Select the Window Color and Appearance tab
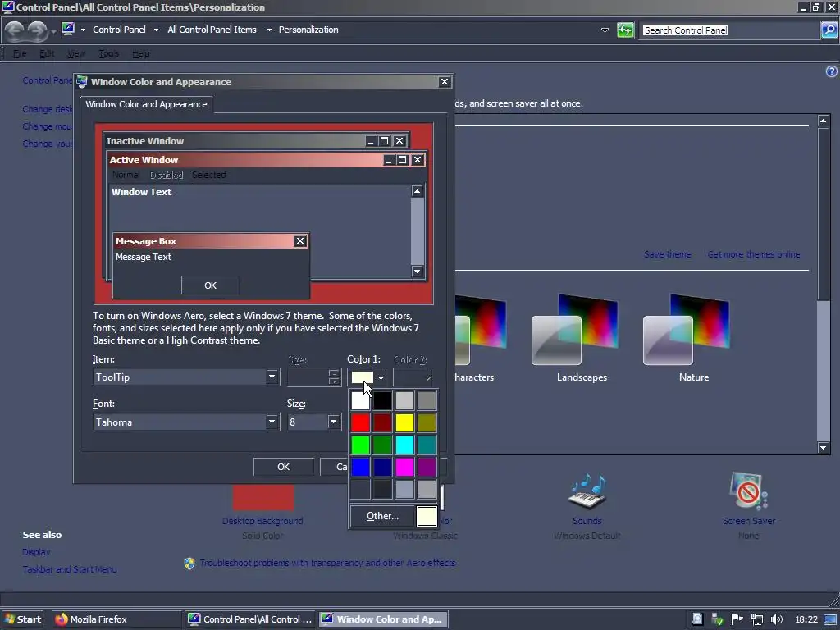Screen dimensions: 840x630 tap(146, 104)
